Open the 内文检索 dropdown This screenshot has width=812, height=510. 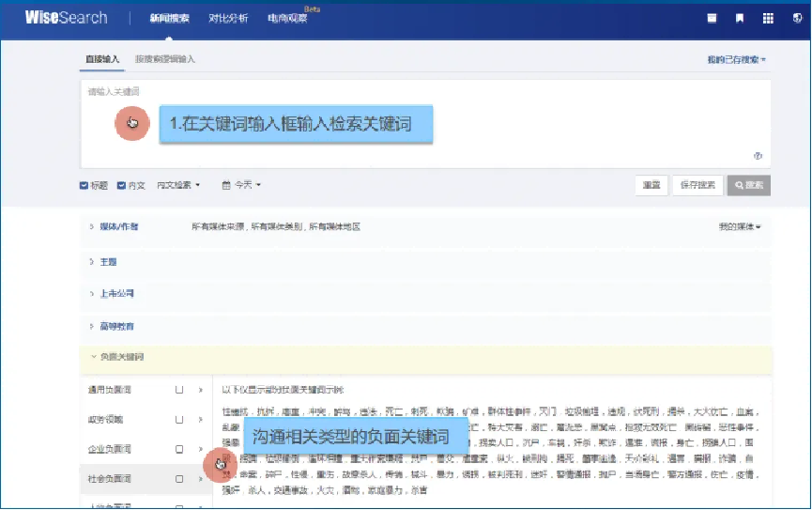[178, 186]
